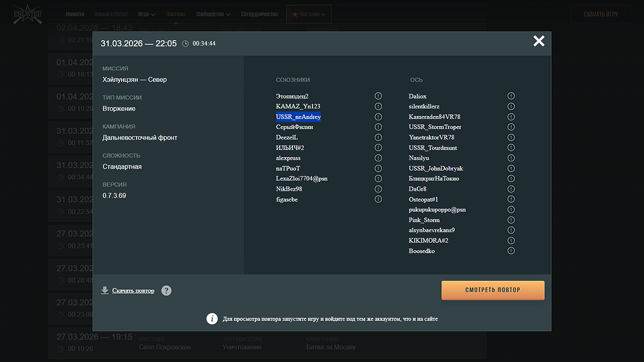Open info icon beside USSR_neAndrey
644x362 pixels.
point(378,117)
